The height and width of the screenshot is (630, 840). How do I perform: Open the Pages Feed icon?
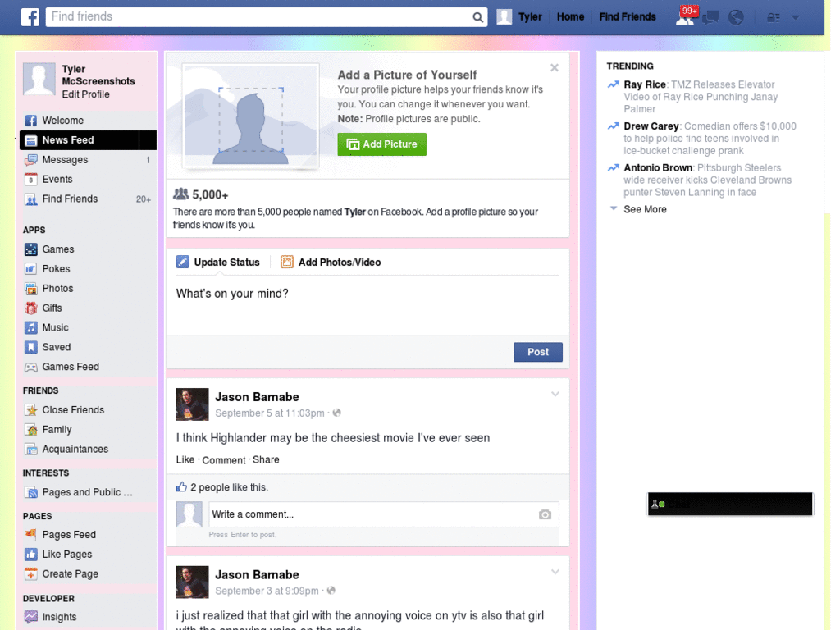[31, 535]
